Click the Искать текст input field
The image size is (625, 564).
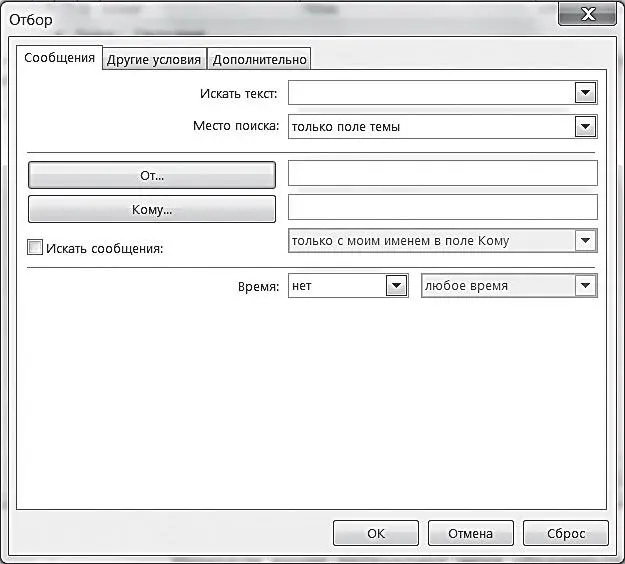click(x=432, y=93)
